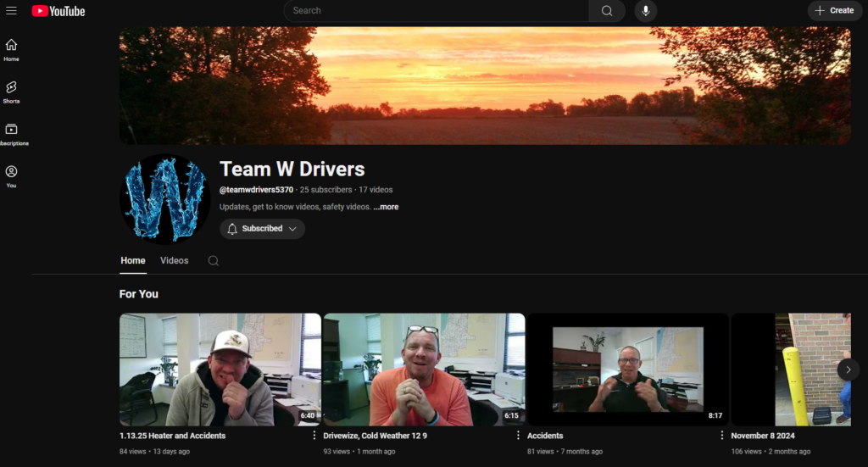This screenshot has width=868, height=467.
Task: Click the YouTube logo
Action: coord(58,11)
